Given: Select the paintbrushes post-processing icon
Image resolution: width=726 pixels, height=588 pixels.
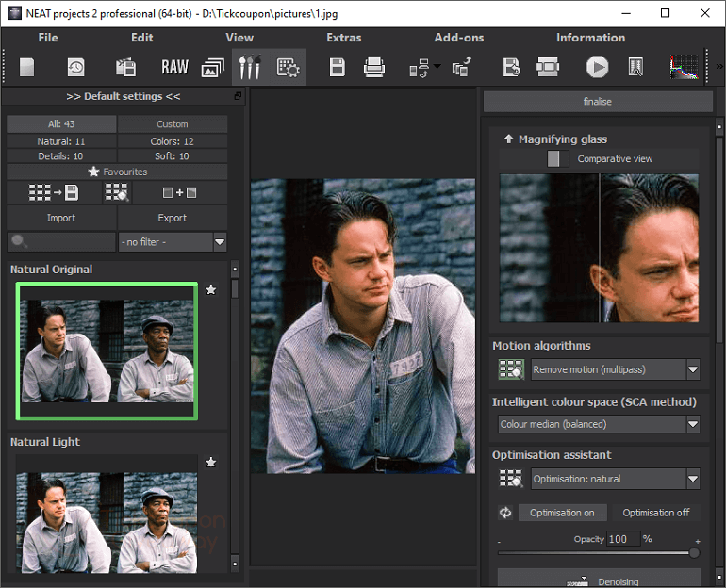Looking at the screenshot, I should click(250, 67).
